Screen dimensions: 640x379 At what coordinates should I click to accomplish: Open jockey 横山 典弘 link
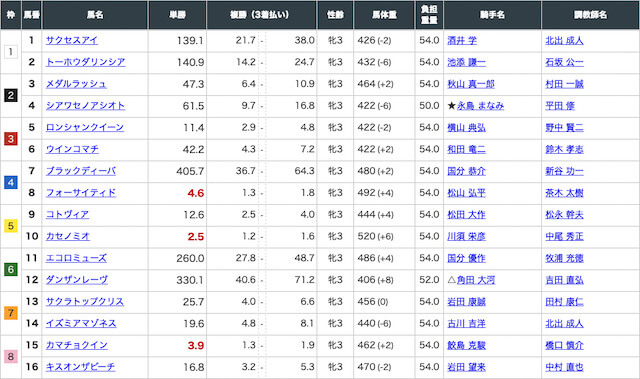467,128
